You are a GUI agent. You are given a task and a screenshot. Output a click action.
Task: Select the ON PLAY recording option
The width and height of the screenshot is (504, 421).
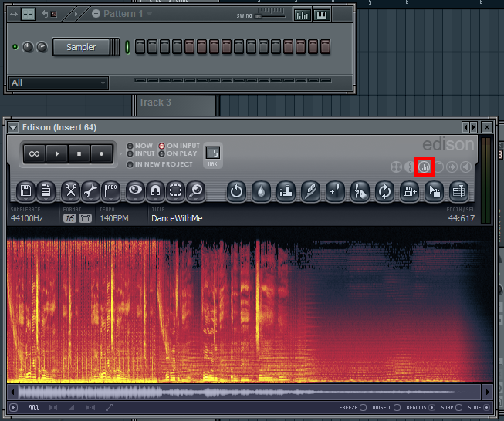[x=178, y=153]
